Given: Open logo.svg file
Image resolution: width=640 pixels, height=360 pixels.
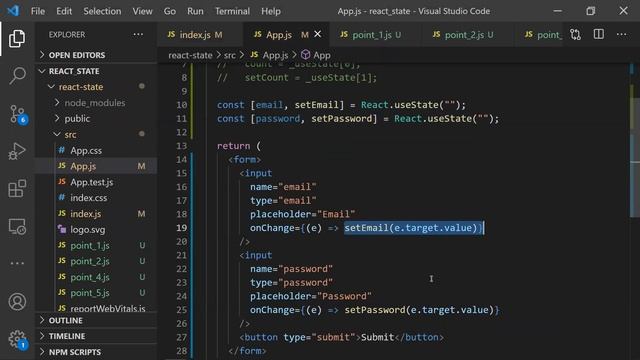Looking at the screenshot, I should coord(87,229).
